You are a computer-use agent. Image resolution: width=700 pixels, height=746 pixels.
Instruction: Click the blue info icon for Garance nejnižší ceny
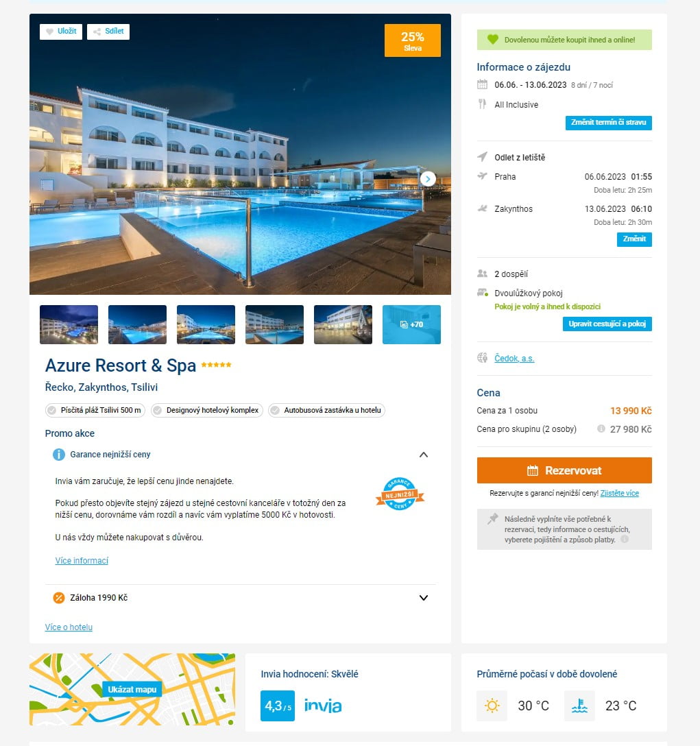pos(58,455)
